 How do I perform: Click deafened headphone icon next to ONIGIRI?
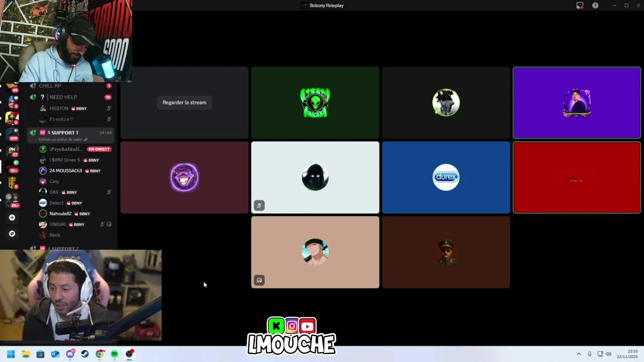[109, 224]
